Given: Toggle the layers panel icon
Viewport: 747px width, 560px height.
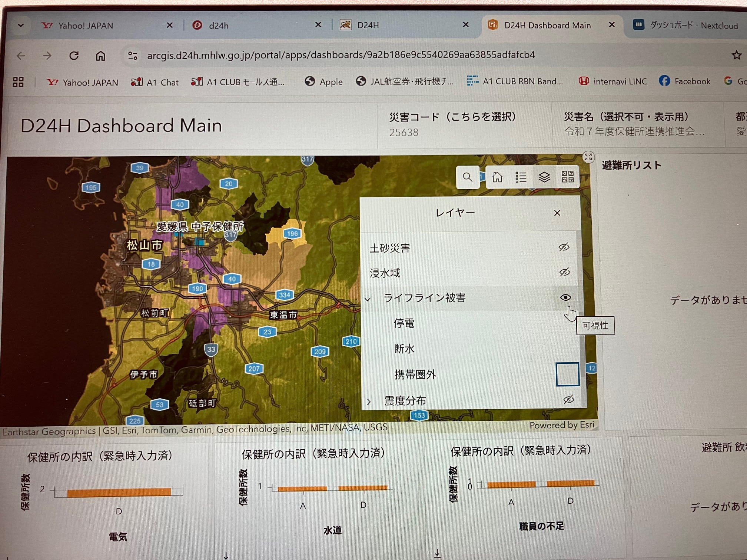Looking at the screenshot, I should pyautogui.click(x=544, y=177).
